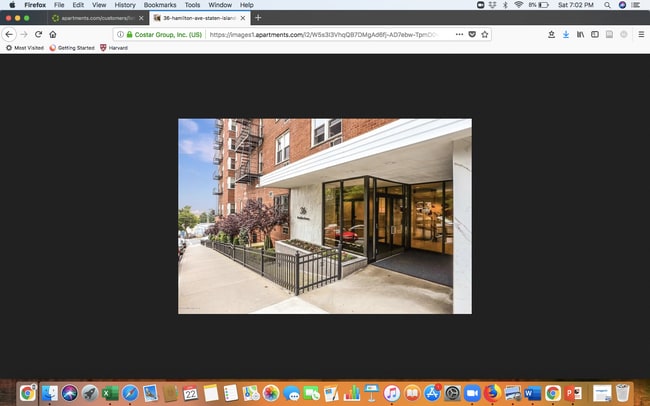Close the 36-hamilton-ave tab
The width and height of the screenshot is (650, 406).
click(241, 18)
